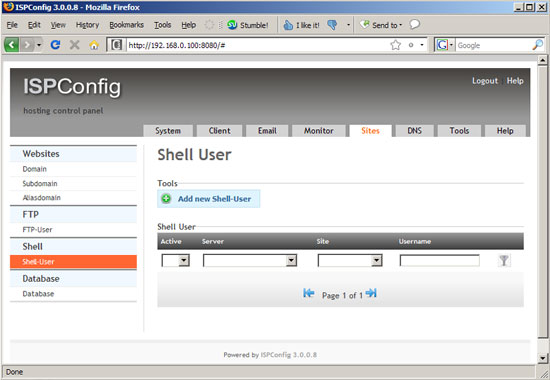This screenshot has width=550, height=380.
Task: Go to first page arrow icon
Action: point(309,293)
